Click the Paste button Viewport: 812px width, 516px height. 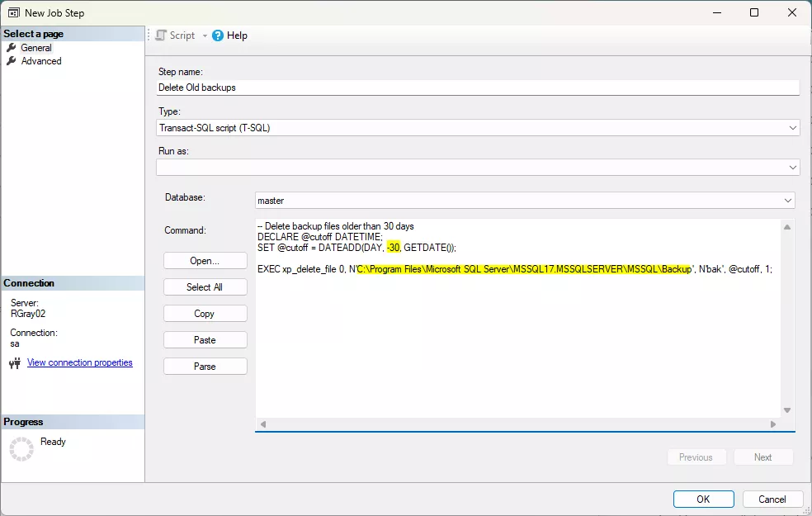(205, 340)
